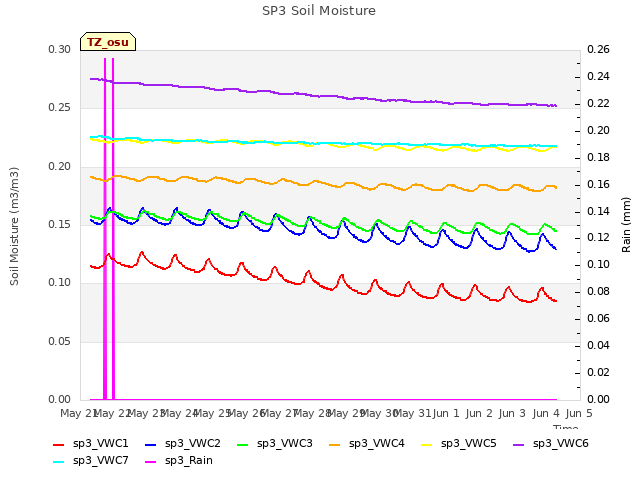Click the Jun 3 date tick label

pos(512,413)
